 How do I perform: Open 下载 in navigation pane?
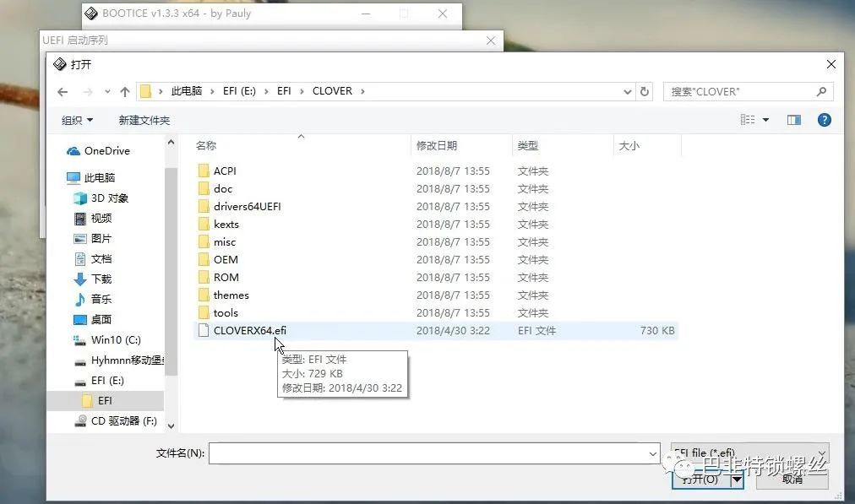pos(93,279)
